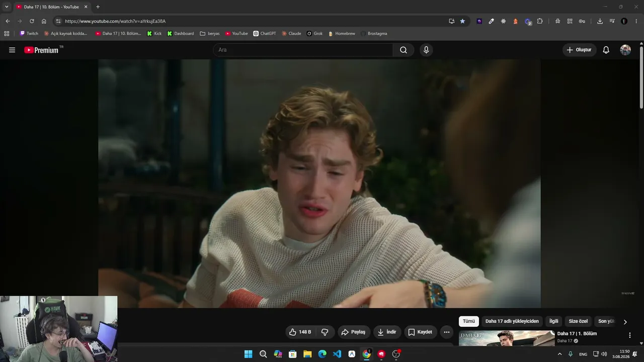Screen dimensions: 644x362
Task: Click the YouTube URL in address bar
Action: [115, 21]
